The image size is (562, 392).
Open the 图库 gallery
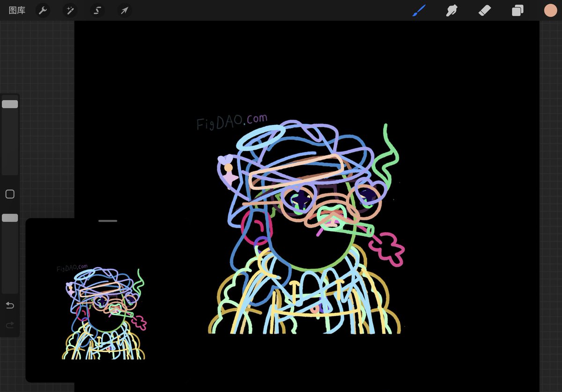(17, 10)
